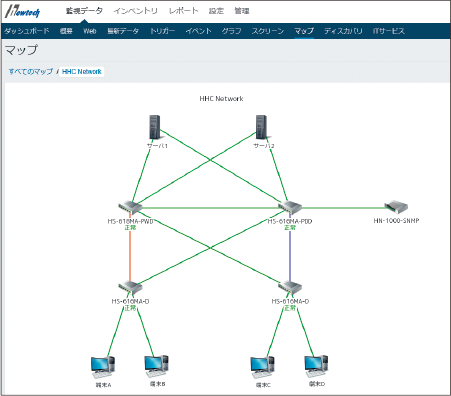Screen dimensions: 451x396
Task: Click the 端末A computer icon
Action: (x=103, y=367)
